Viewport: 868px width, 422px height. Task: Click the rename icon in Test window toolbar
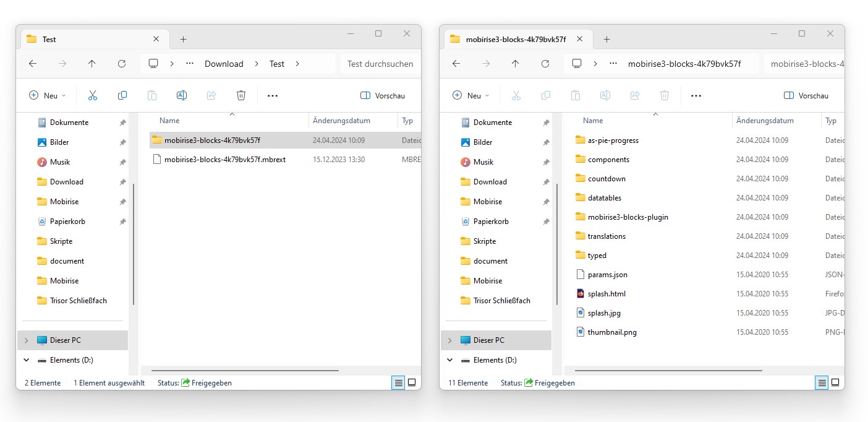pos(182,95)
